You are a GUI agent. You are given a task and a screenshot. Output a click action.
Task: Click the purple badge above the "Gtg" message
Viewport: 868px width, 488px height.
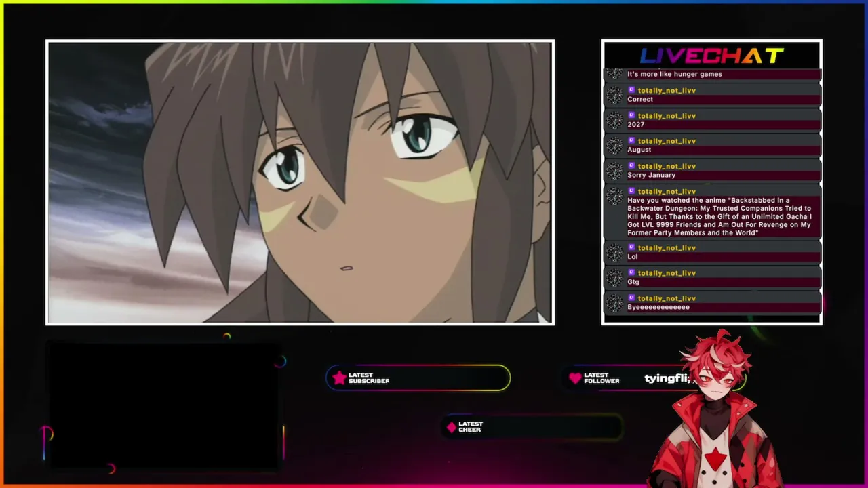click(x=631, y=272)
